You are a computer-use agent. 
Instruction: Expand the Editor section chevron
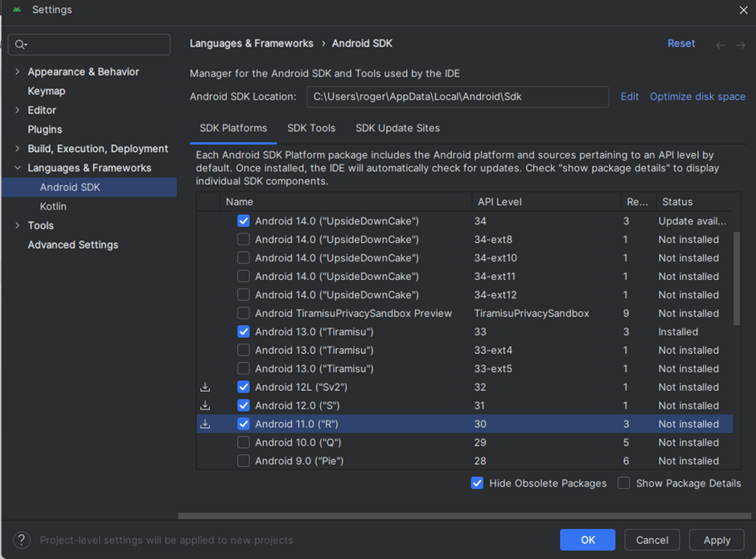click(x=18, y=110)
